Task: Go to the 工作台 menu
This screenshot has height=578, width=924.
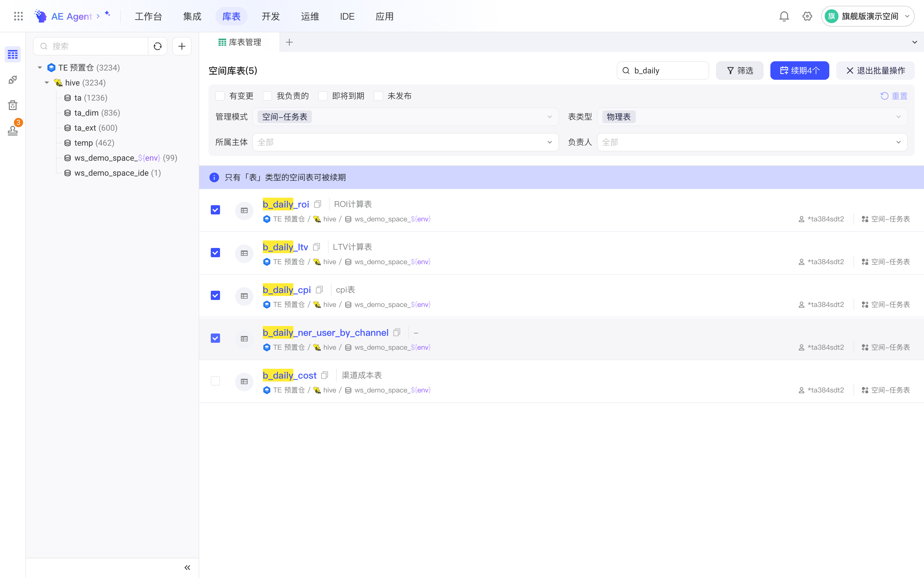Action: pyautogui.click(x=148, y=16)
